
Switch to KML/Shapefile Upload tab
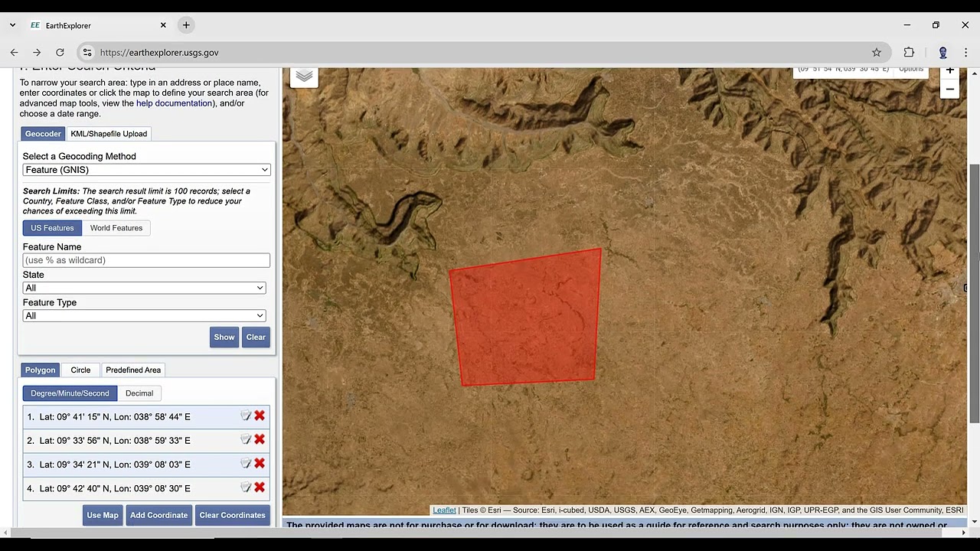(109, 133)
